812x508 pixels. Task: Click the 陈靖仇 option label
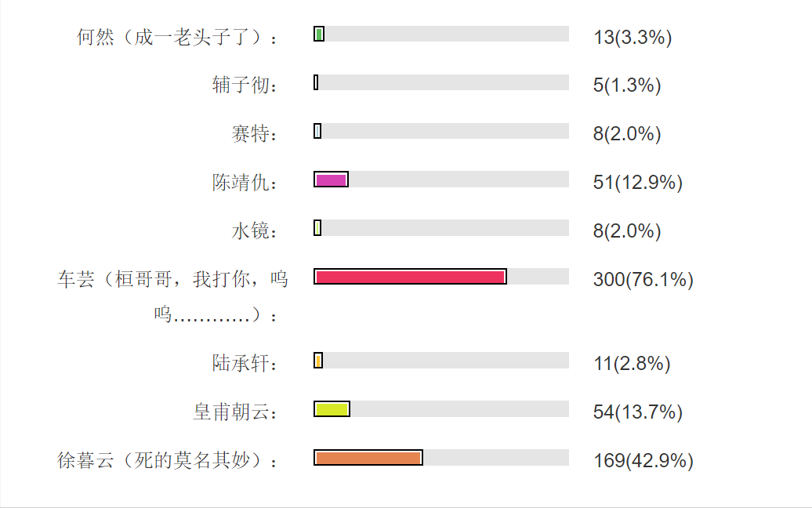pos(245,183)
